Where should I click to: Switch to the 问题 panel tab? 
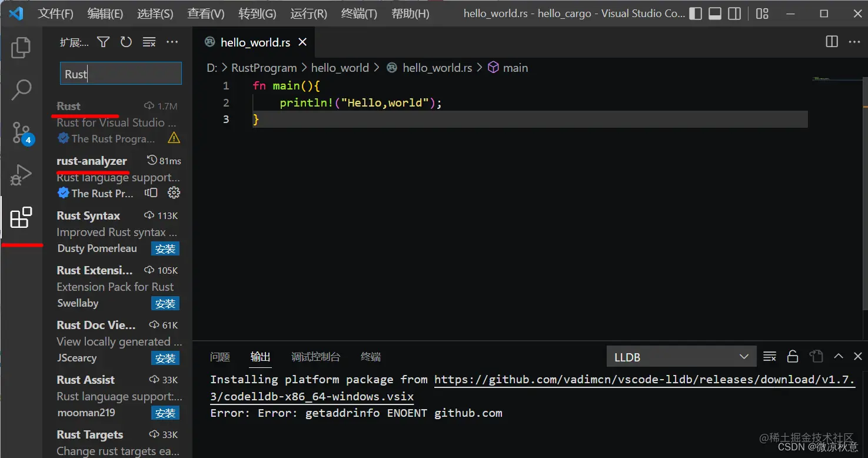tap(220, 357)
